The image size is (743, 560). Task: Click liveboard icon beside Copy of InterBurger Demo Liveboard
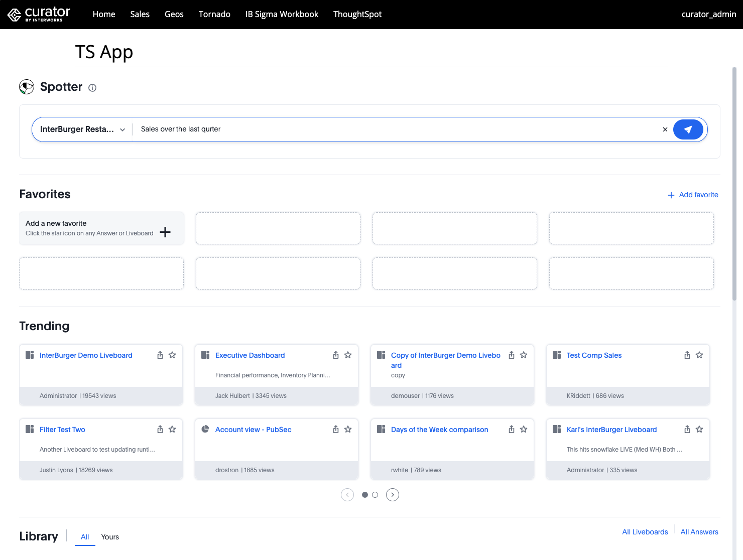tap(381, 355)
